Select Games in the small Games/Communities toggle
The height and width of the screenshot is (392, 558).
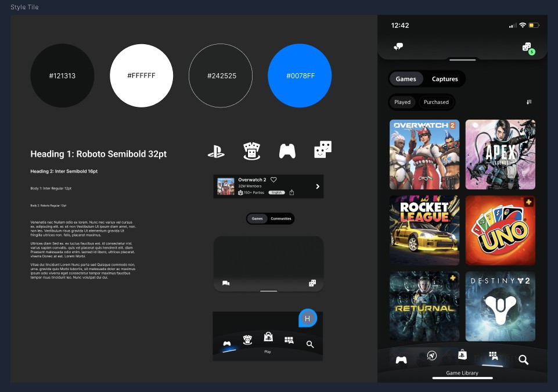(x=257, y=218)
